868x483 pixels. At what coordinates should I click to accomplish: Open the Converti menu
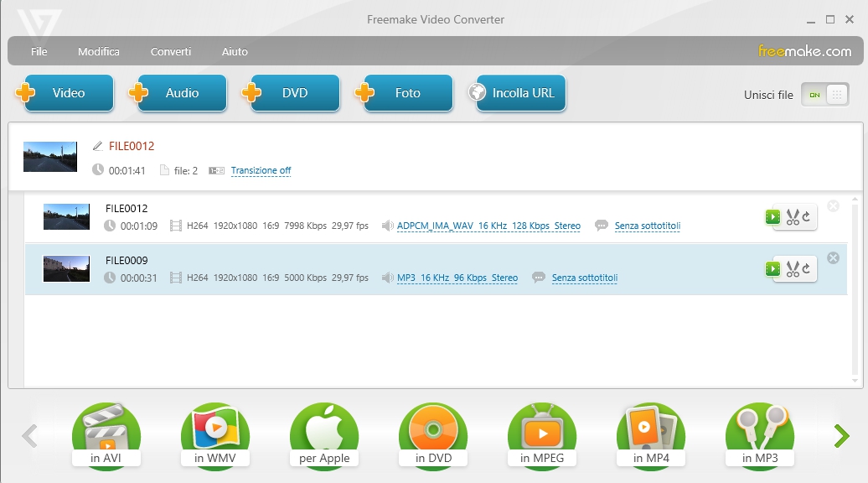(171, 52)
